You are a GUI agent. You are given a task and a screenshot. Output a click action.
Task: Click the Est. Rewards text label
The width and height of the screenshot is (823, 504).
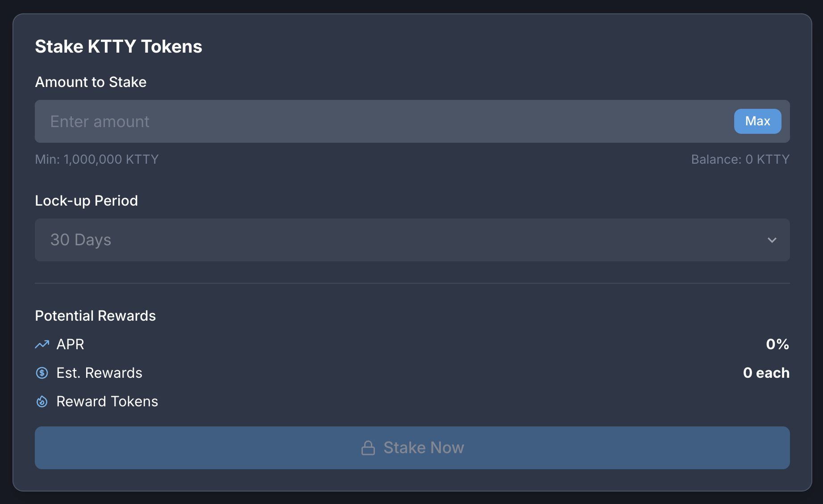click(99, 373)
